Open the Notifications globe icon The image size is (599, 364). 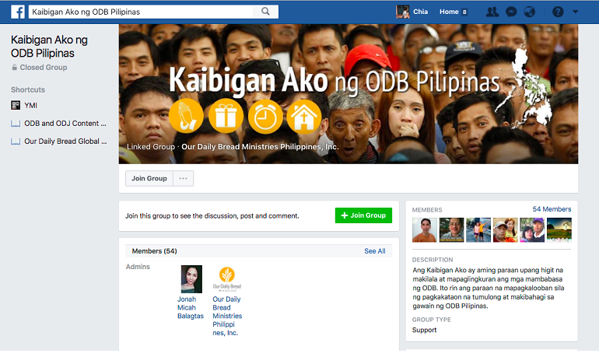[529, 12]
